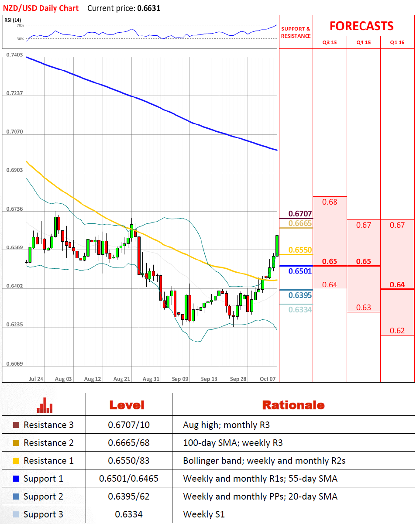Click the Aug 21 date axis label
This screenshot has width=420, height=524.
point(122,379)
